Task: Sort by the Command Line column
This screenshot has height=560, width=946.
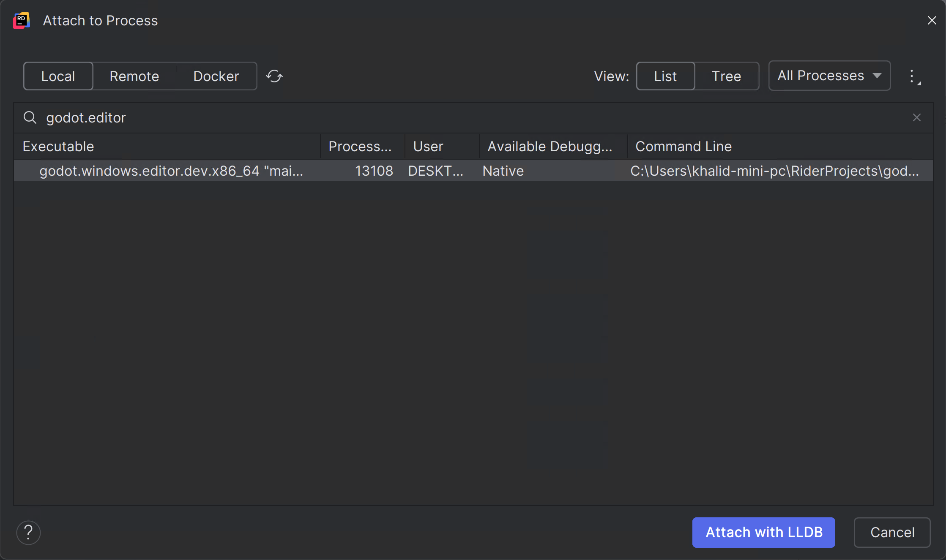Action: tap(683, 146)
